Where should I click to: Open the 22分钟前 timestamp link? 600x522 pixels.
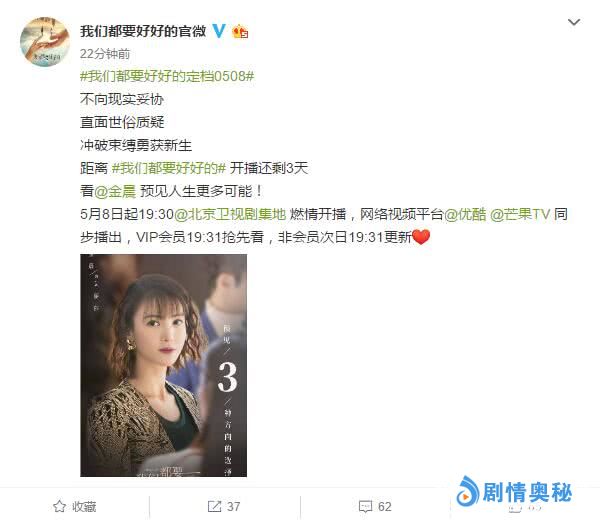click(105, 54)
